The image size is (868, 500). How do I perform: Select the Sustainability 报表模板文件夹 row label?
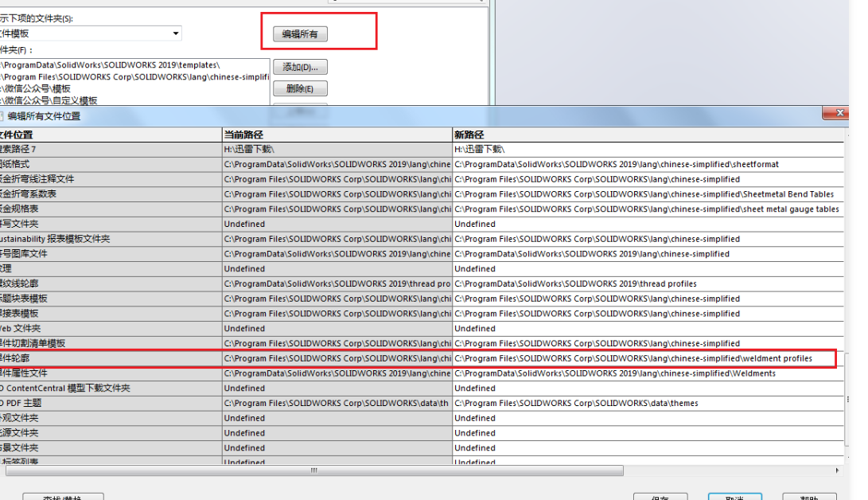click(111, 239)
